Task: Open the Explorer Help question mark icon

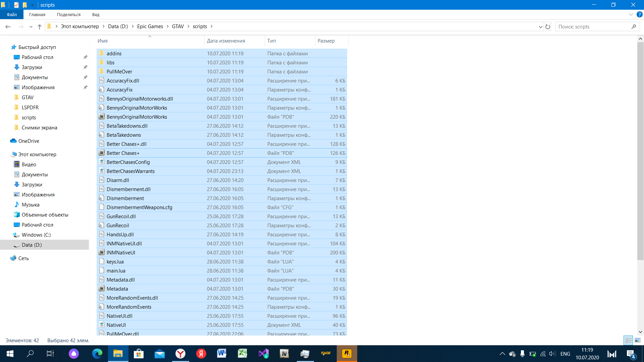Action: coord(640,15)
